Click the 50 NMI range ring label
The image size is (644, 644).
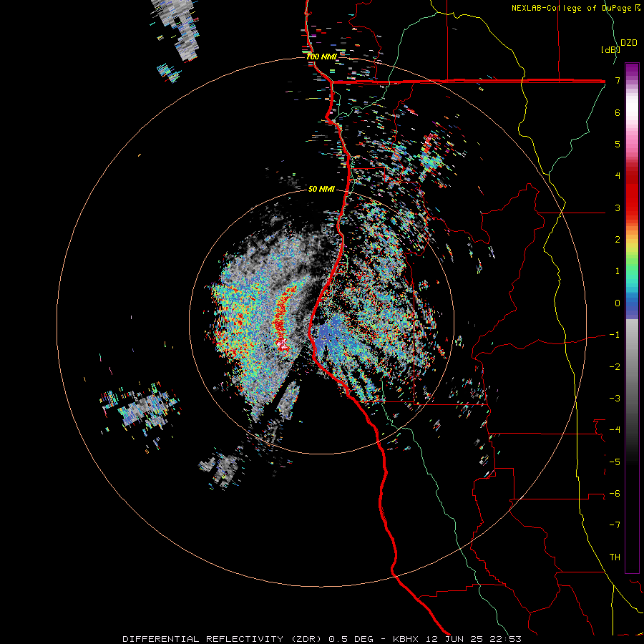coord(321,189)
